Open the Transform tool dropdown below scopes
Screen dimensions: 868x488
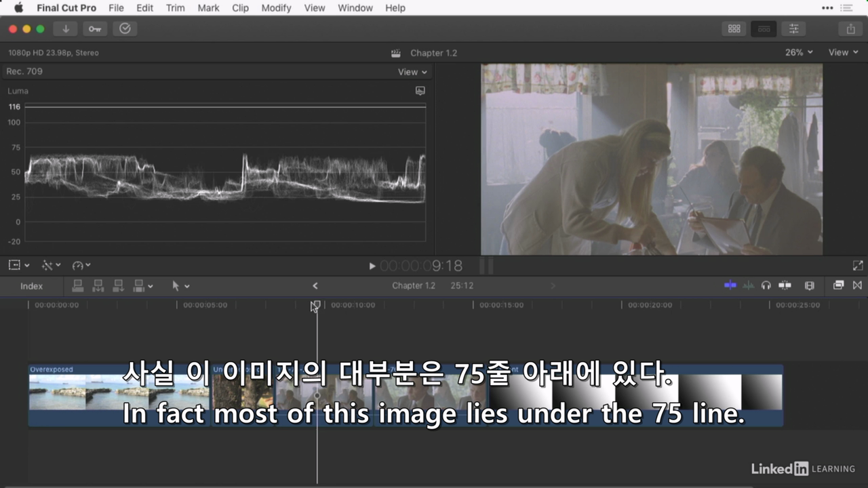[x=19, y=266]
